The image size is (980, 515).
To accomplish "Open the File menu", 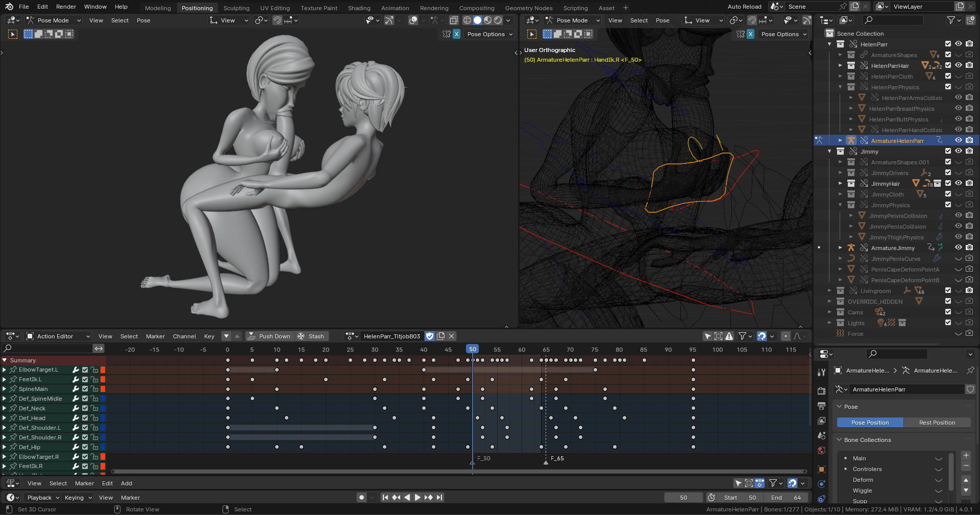I will coord(24,7).
